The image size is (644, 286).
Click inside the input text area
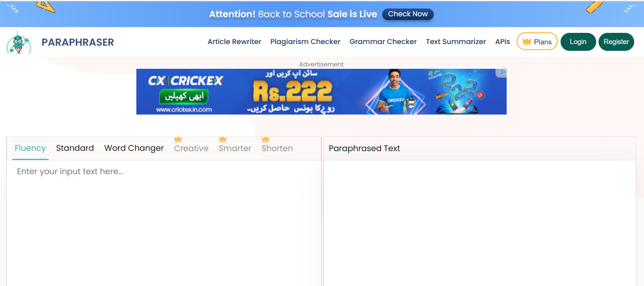pos(164,223)
